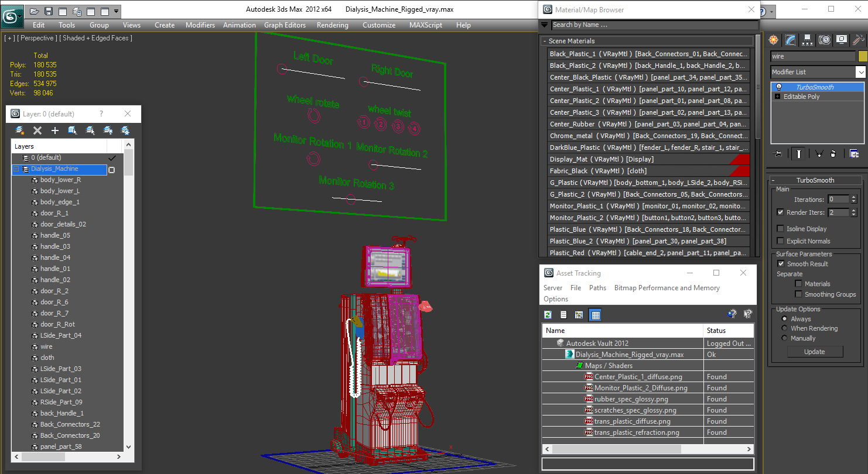Open quick access toolbar customize dropdown arrow
Screen dimensions: 868x474
point(117,11)
